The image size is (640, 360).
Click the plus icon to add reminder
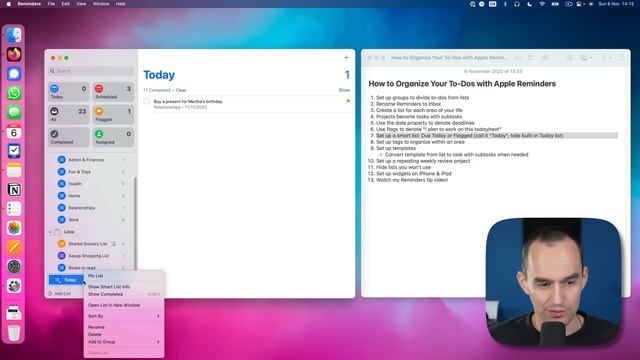[x=346, y=58]
